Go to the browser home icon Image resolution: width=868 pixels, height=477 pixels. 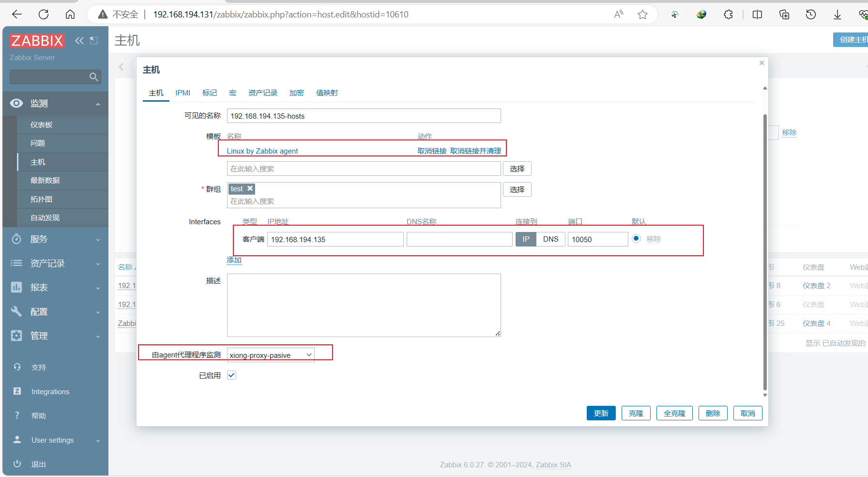[x=70, y=15]
